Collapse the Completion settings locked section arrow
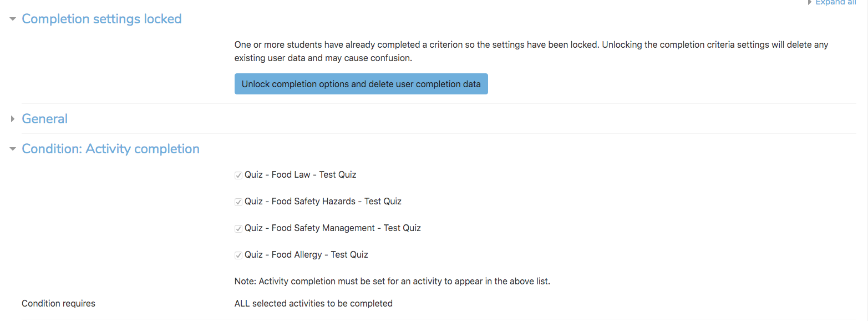Screen dimensions: 868x321 (12, 19)
